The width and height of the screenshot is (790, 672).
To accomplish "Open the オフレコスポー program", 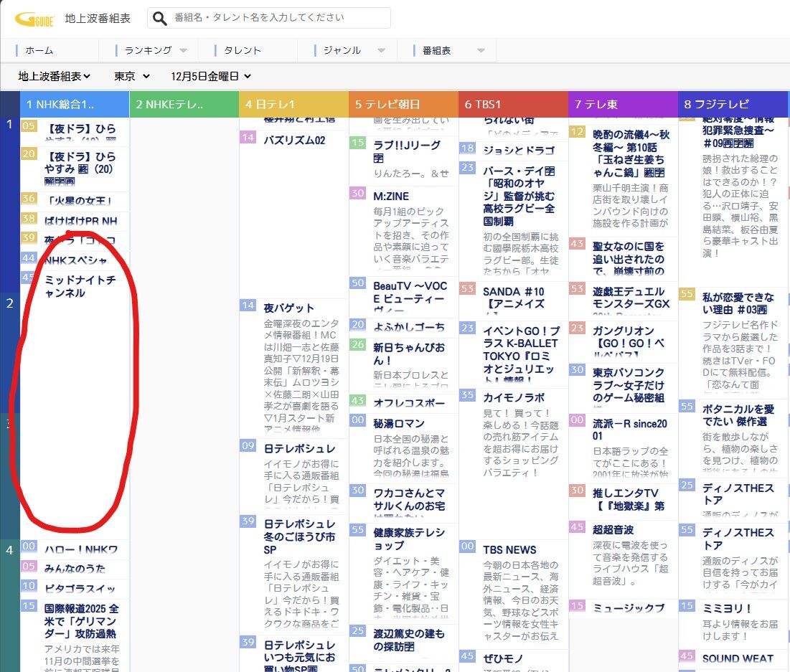I will [x=408, y=403].
